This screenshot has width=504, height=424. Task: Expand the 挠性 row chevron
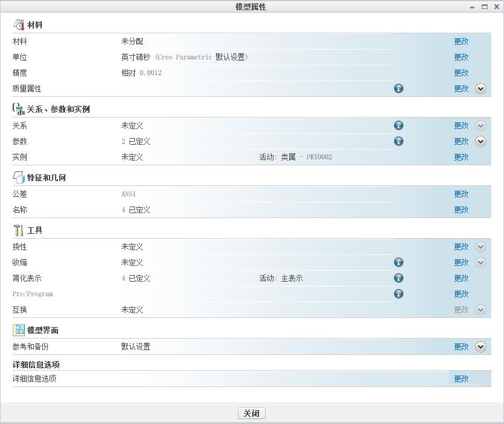click(480, 247)
